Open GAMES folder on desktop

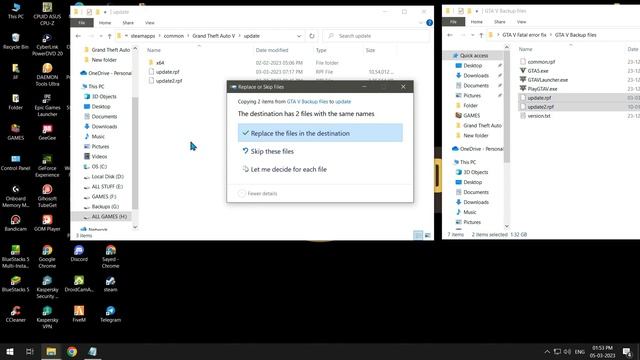coord(16,132)
